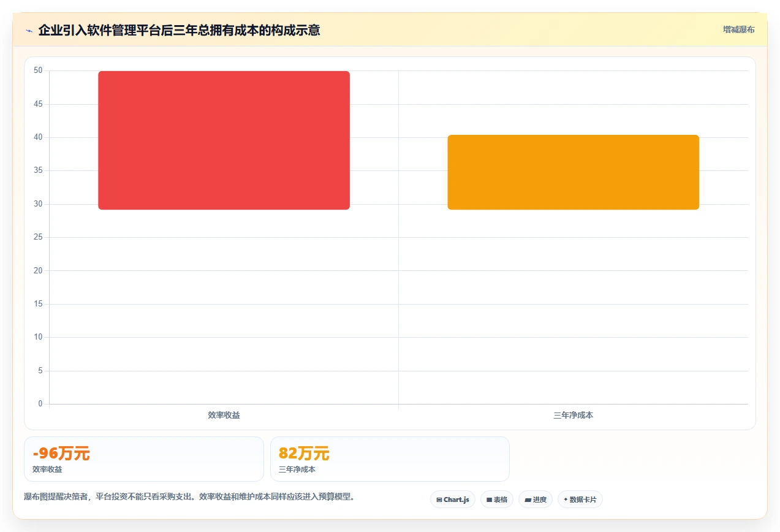Click the orange 三年净成本 bar
The image size is (780, 532).
click(x=573, y=172)
